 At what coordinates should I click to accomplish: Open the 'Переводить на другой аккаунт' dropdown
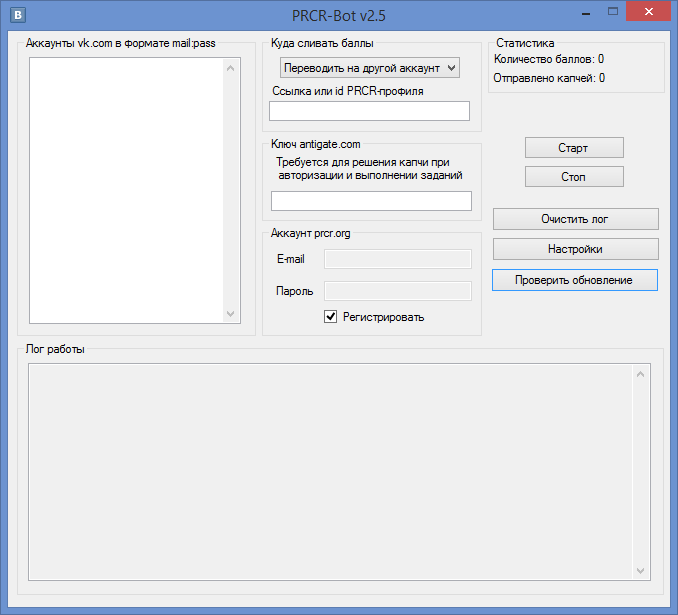pos(370,68)
